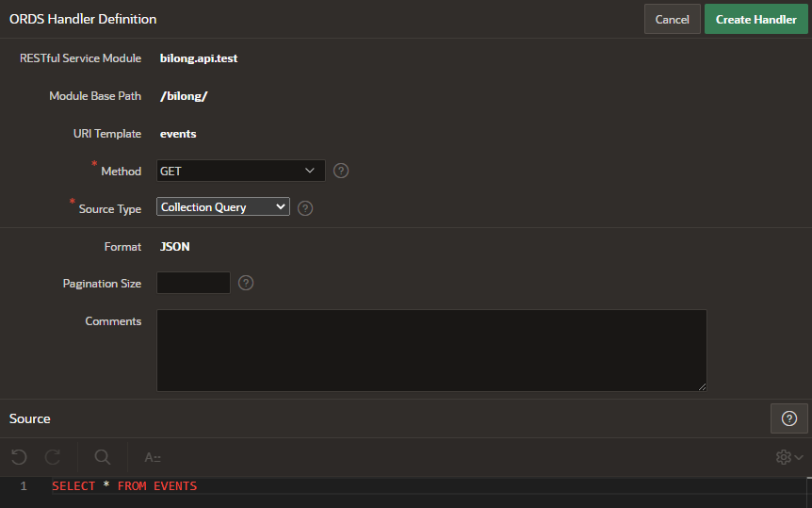Open the editor settings gear menu
This screenshot has width=812, height=508.
[x=789, y=457]
